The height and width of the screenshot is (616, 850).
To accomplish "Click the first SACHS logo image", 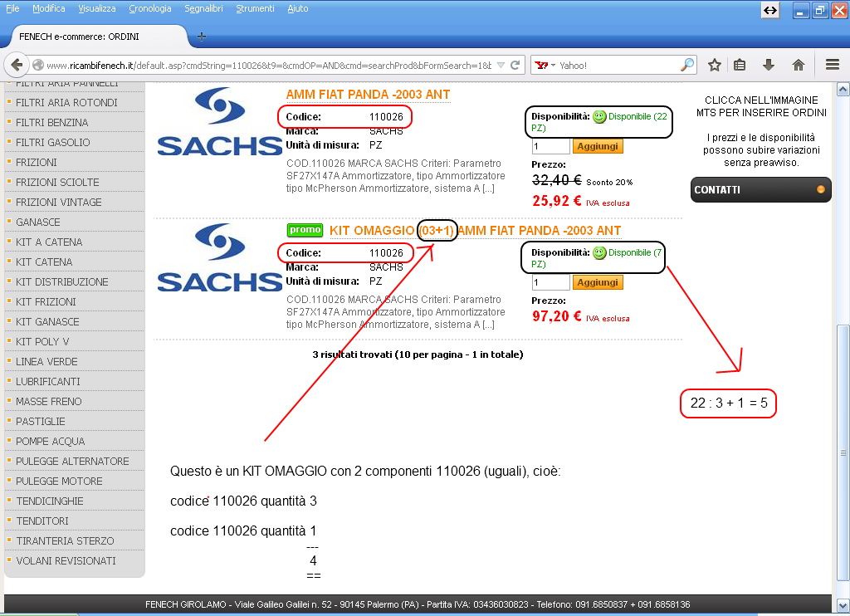I will (x=219, y=122).
